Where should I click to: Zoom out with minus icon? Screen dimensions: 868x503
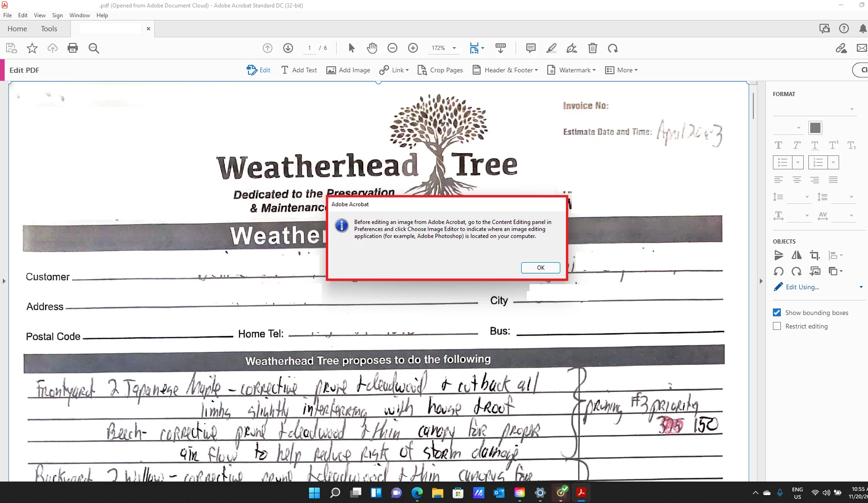pyautogui.click(x=393, y=48)
